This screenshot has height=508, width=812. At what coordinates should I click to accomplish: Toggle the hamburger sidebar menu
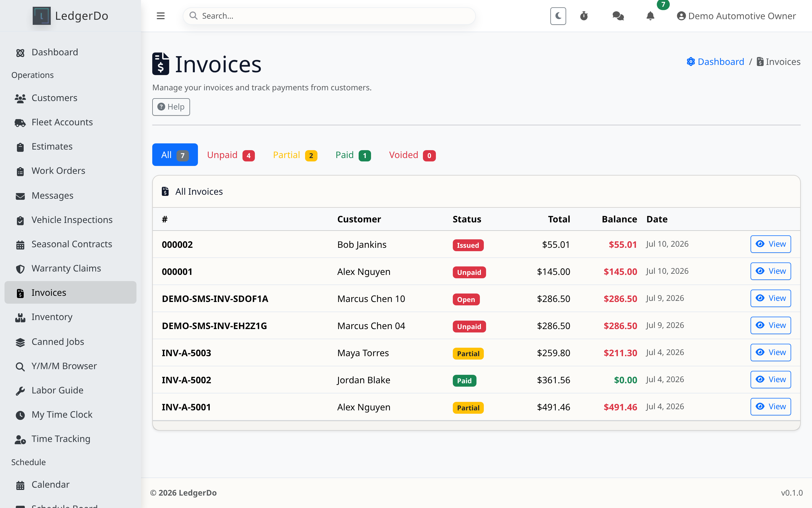pos(160,16)
